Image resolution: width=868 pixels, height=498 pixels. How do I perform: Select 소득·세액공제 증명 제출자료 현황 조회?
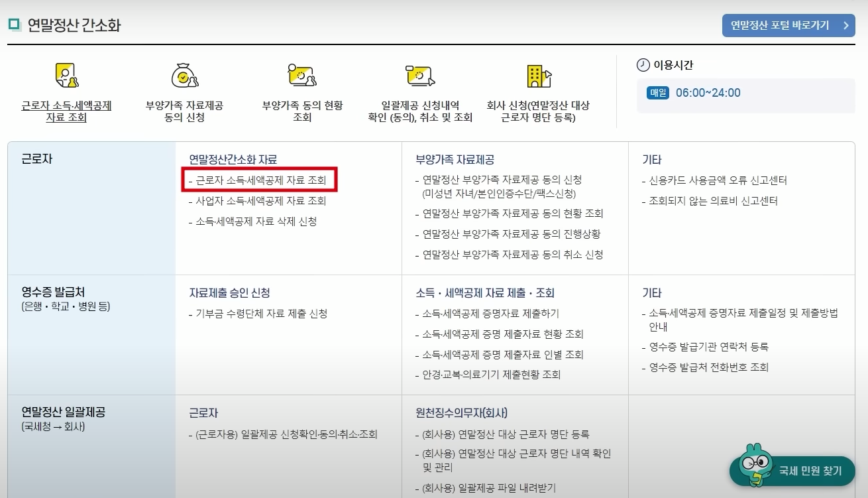502,334
